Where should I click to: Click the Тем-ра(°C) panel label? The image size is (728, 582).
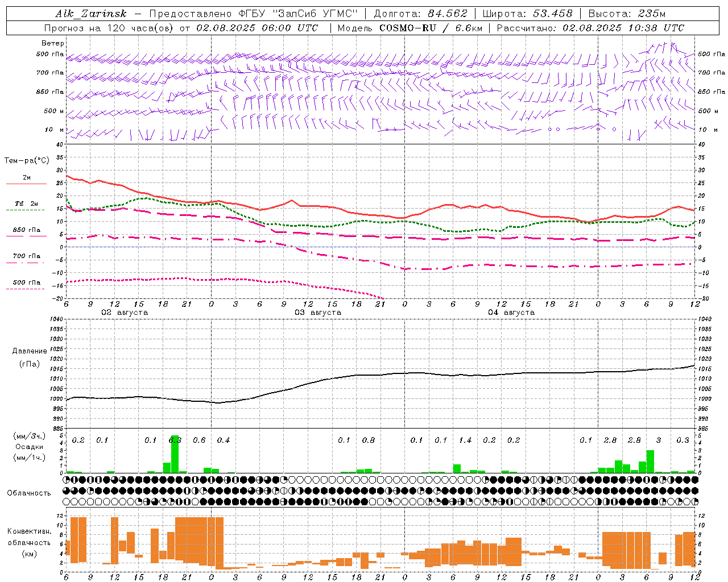pos(27,161)
